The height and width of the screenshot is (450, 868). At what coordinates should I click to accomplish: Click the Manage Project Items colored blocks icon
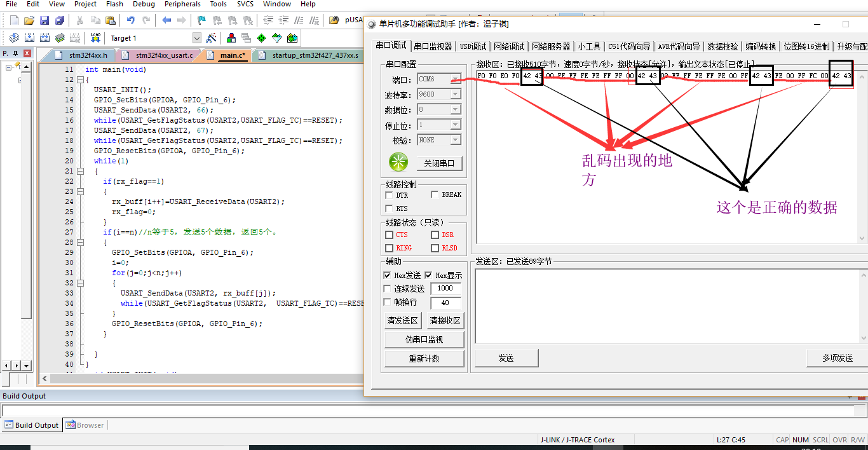(231, 38)
